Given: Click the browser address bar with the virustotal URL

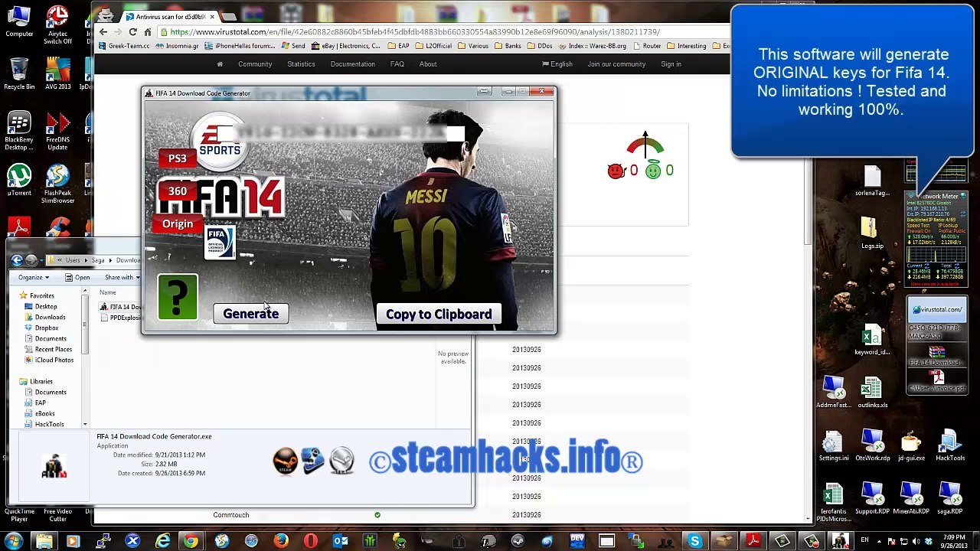Looking at the screenshot, I should [444, 32].
